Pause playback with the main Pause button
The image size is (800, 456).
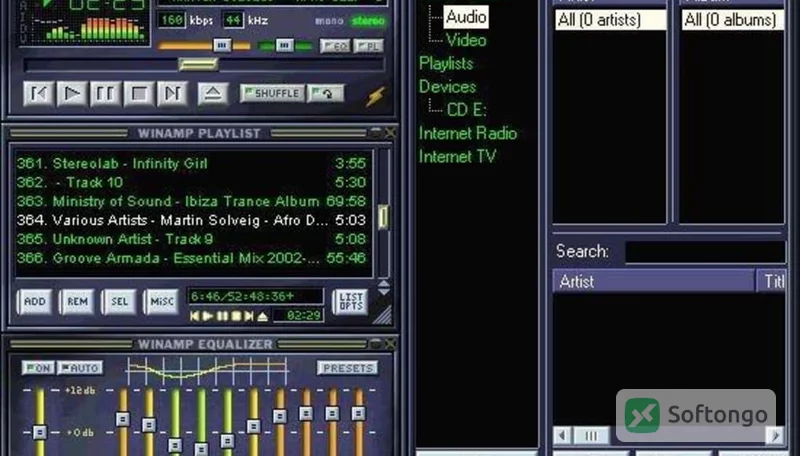(x=106, y=93)
